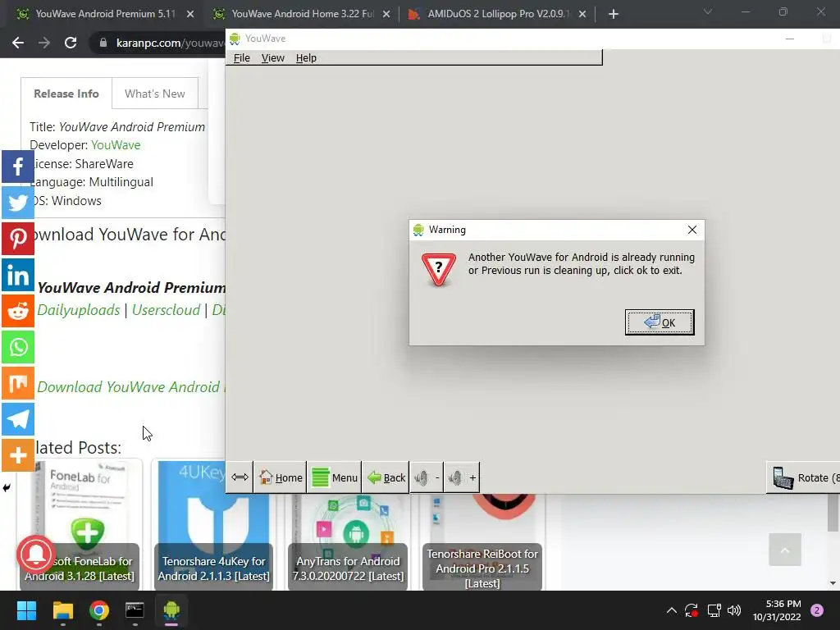
Task: Share page via WhatsApp sidebar icon
Action: (18, 347)
